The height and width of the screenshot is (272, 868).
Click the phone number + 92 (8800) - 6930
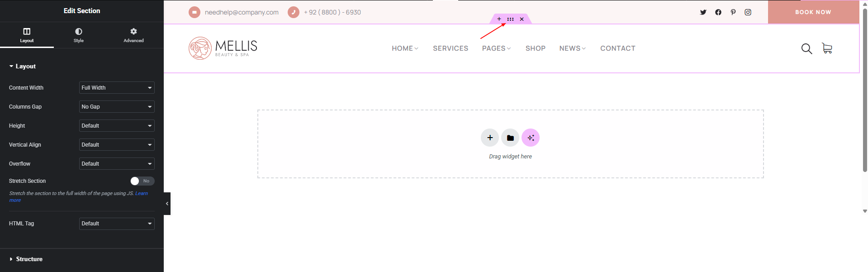click(x=332, y=12)
